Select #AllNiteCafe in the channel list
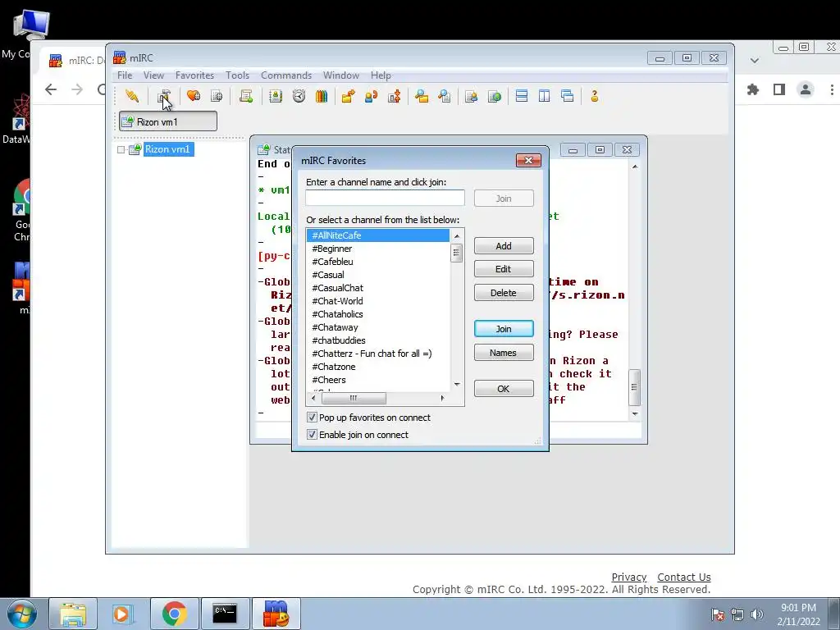The image size is (840, 630). tap(377, 235)
